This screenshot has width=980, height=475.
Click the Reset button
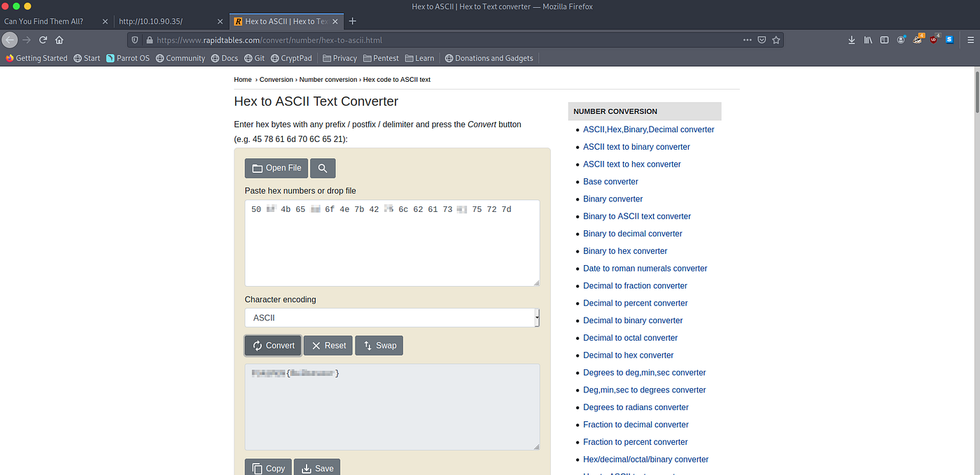(328, 346)
